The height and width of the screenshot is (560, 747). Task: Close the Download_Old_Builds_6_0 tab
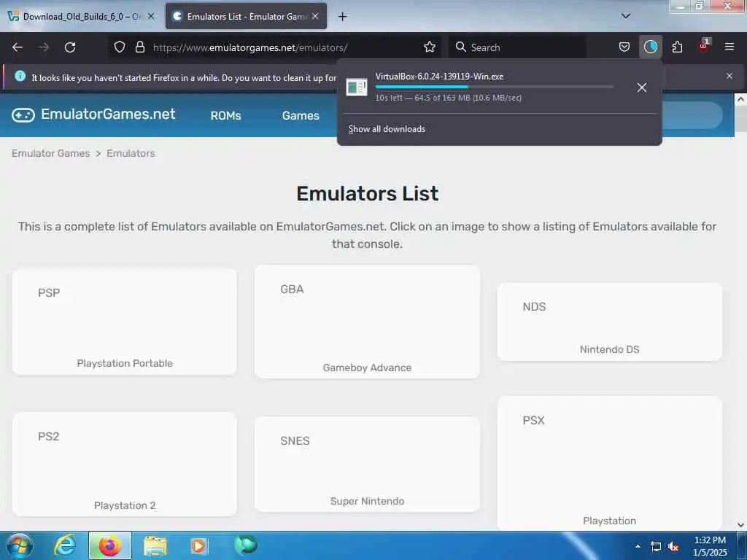point(151,16)
